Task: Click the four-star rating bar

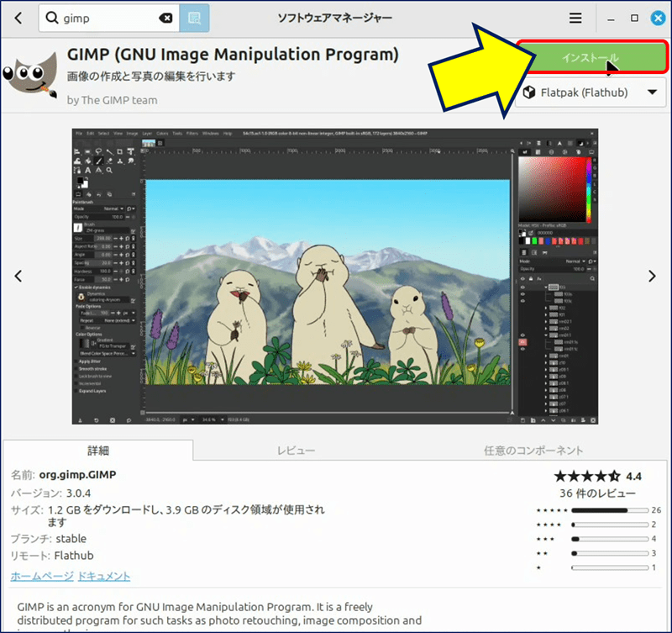Action: coord(610,525)
